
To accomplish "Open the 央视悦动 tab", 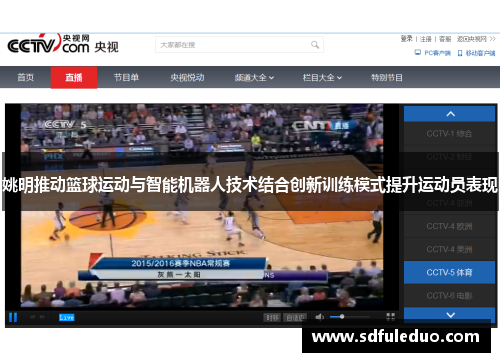I will (x=187, y=78).
